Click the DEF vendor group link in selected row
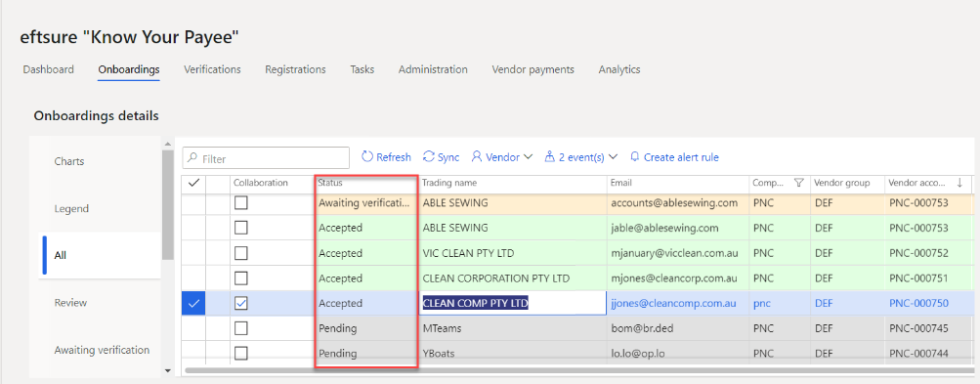This screenshot has height=384, width=980. [x=824, y=303]
